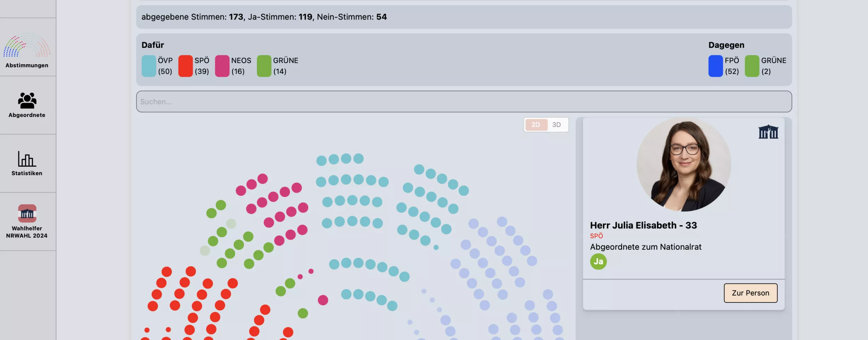This screenshot has width=868, height=340.
Task: Click the green GRÜNE swatch under Dagegen
Action: tap(752, 66)
